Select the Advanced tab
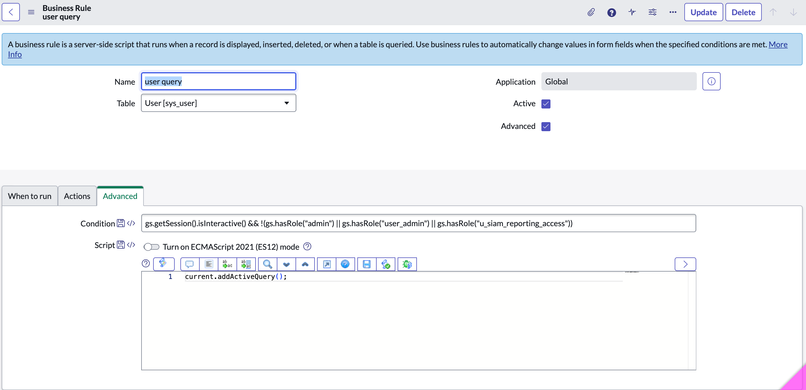 (x=120, y=196)
